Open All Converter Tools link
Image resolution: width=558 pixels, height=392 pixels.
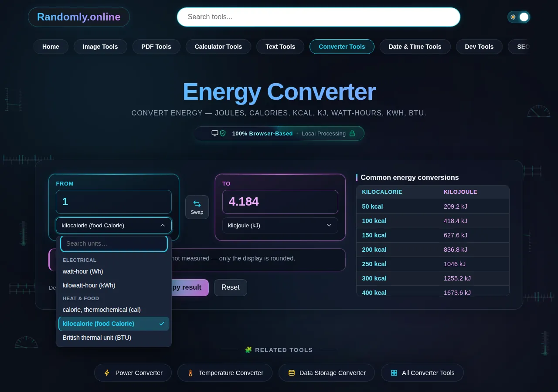[x=422, y=373]
